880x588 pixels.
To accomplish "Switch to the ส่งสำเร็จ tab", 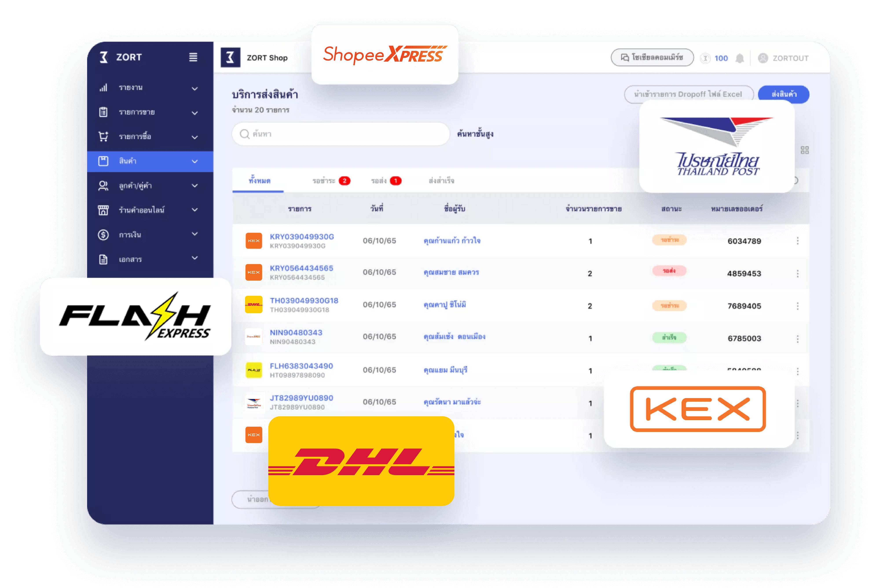I will pos(442,181).
